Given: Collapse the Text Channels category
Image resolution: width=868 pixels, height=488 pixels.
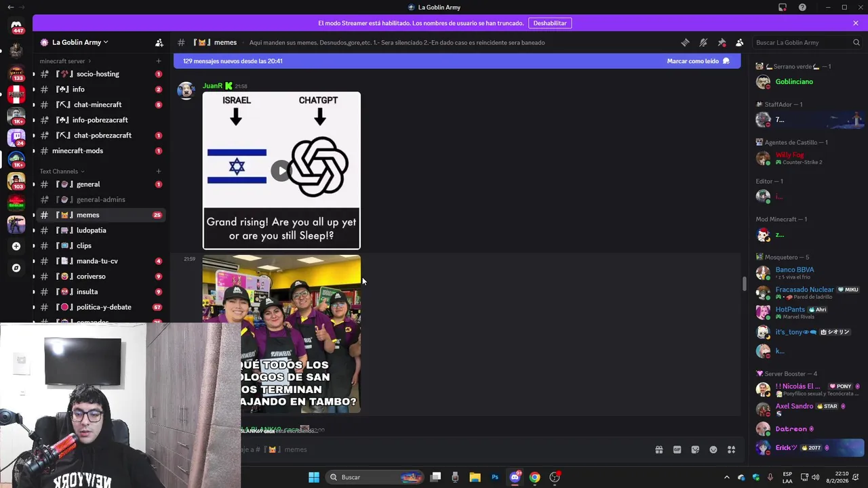Looking at the screenshot, I should tap(62, 171).
